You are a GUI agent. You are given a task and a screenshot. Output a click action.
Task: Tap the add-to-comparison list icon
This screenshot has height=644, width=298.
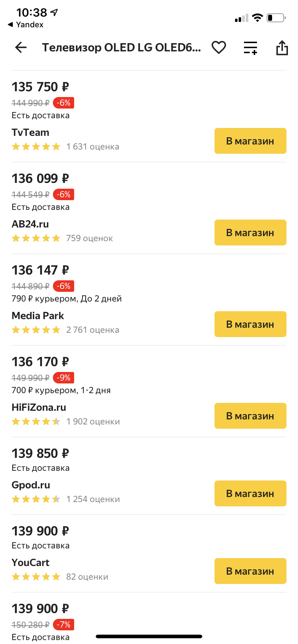pyautogui.click(x=250, y=47)
